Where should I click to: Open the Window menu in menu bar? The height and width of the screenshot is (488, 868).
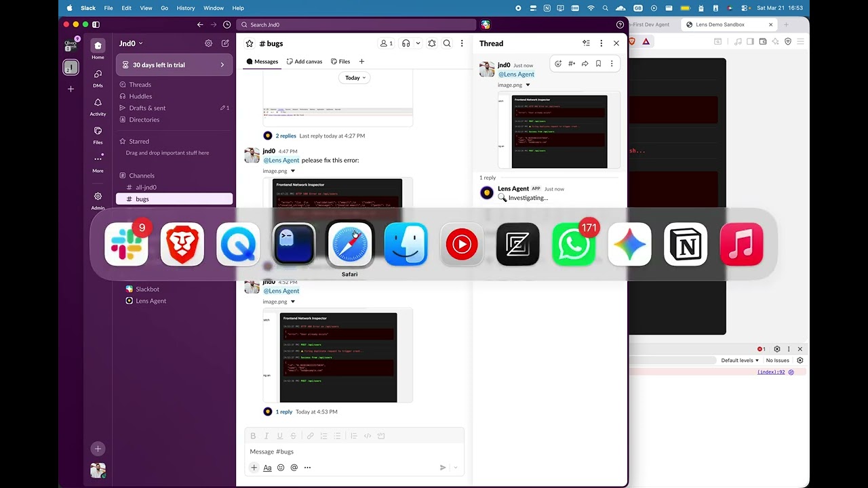tap(214, 8)
